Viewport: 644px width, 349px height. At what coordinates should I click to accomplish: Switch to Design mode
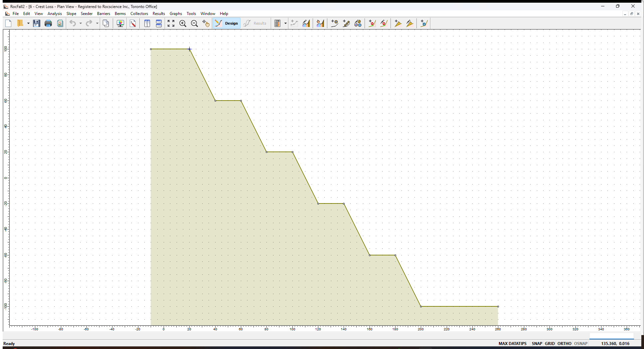(227, 23)
